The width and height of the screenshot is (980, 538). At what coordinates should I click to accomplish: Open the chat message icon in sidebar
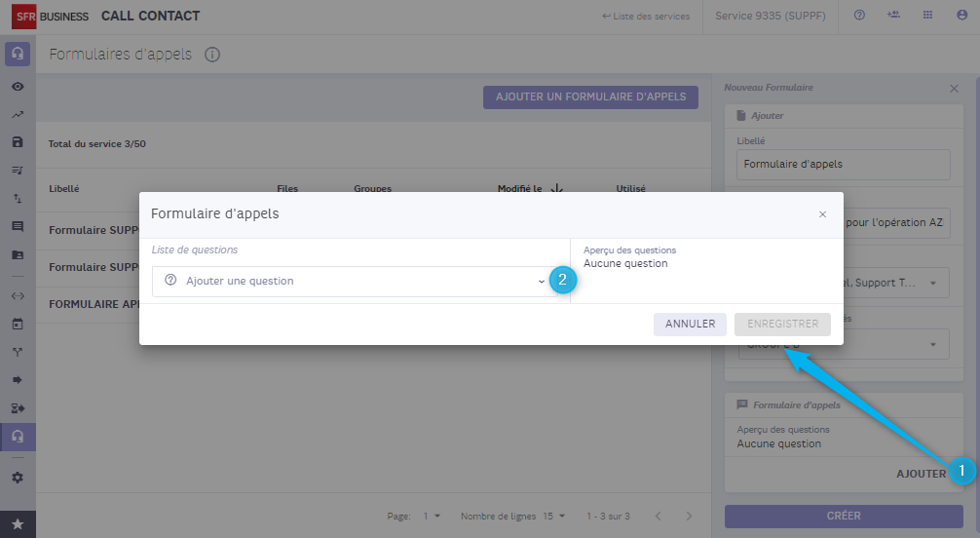(x=18, y=226)
